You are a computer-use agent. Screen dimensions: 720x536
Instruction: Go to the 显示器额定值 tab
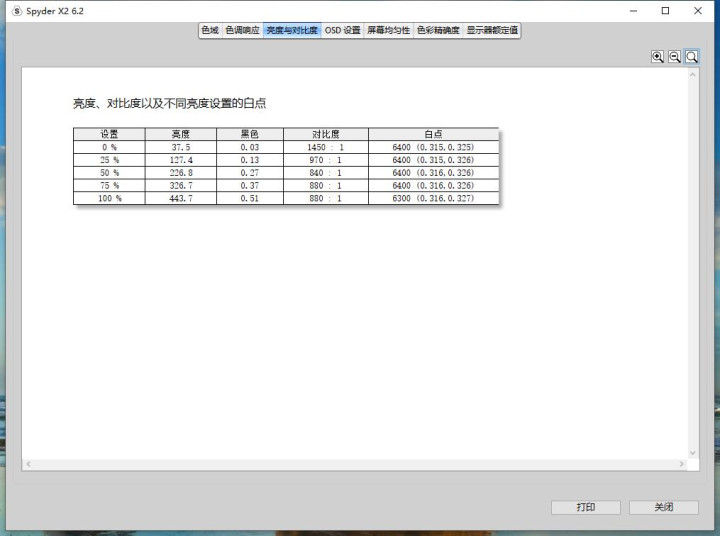pos(492,30)
